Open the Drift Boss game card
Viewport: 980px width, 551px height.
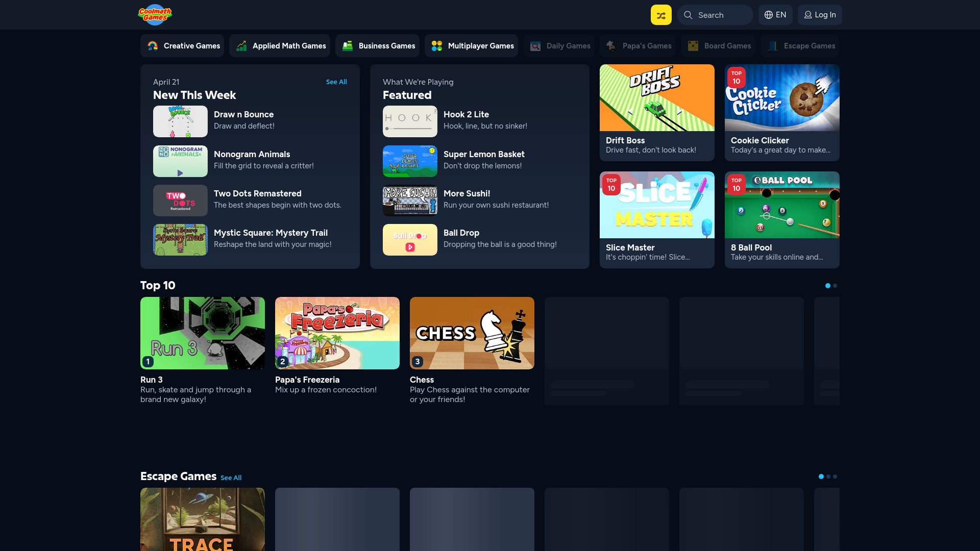coord(657,113)
